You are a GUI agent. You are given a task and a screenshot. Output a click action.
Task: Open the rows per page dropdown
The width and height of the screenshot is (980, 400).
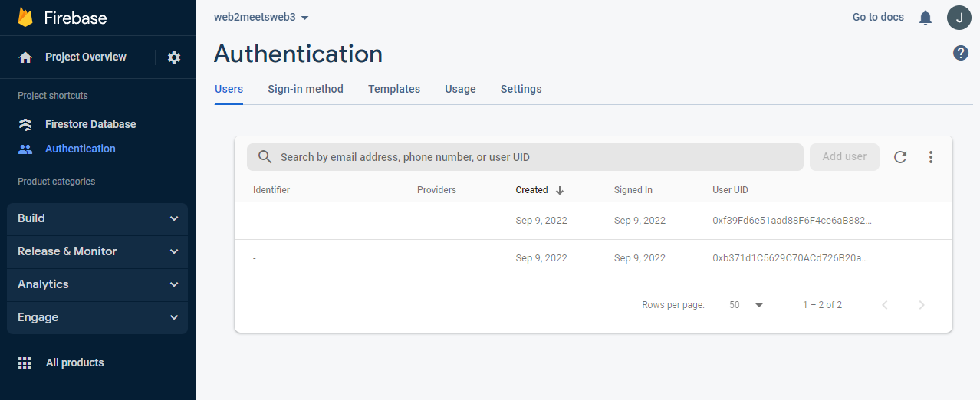[x=746, y=305]
